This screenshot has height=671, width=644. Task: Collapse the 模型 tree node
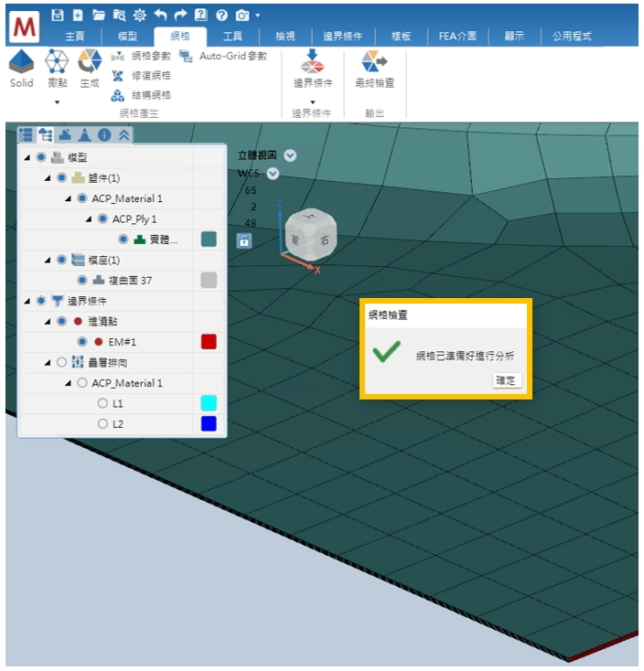[27, 158]
